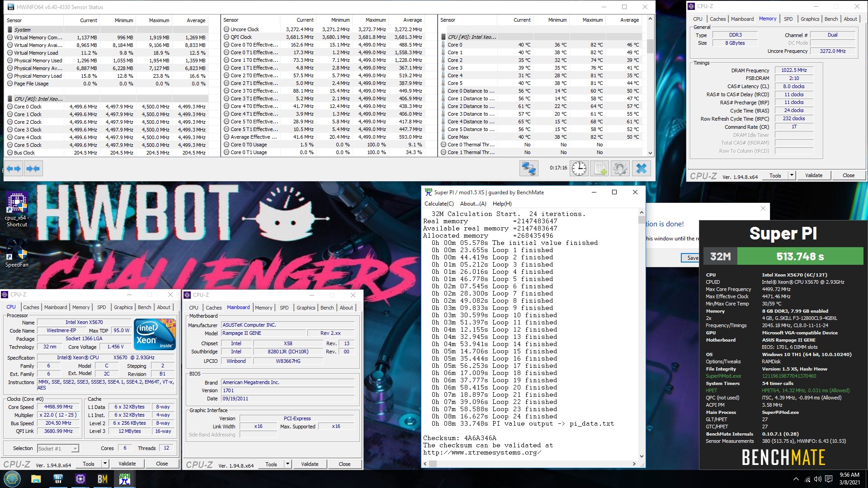Open the volume tray icon

tap(817, 479)
